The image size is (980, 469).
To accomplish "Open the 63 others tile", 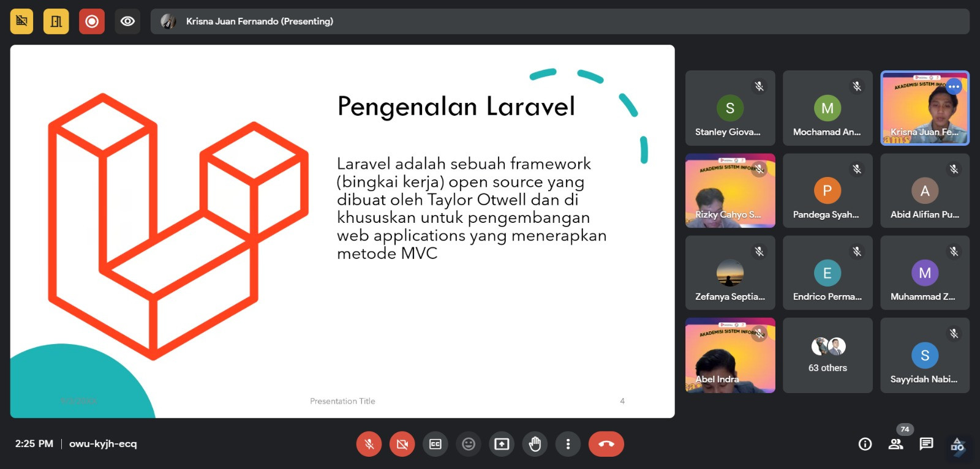I will click(827, 355).
